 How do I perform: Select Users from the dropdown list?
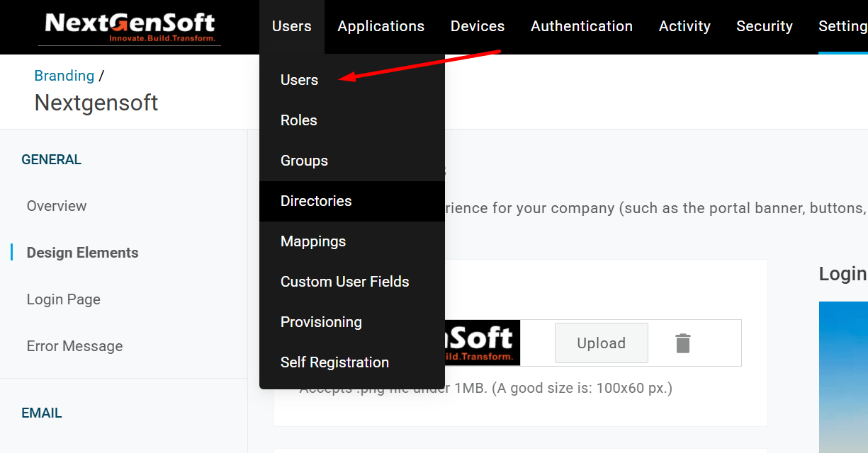(299, 80)
